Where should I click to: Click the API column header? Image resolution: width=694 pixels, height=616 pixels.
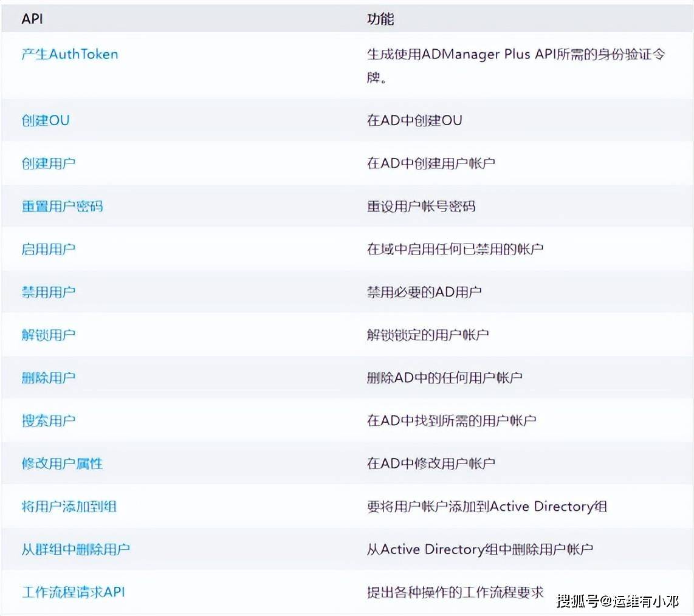pyautogui.click(x=32, y=19)
